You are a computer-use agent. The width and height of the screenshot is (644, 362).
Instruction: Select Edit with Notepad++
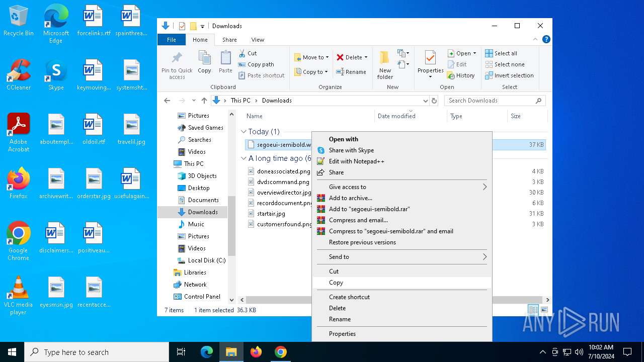pos(401,161)
